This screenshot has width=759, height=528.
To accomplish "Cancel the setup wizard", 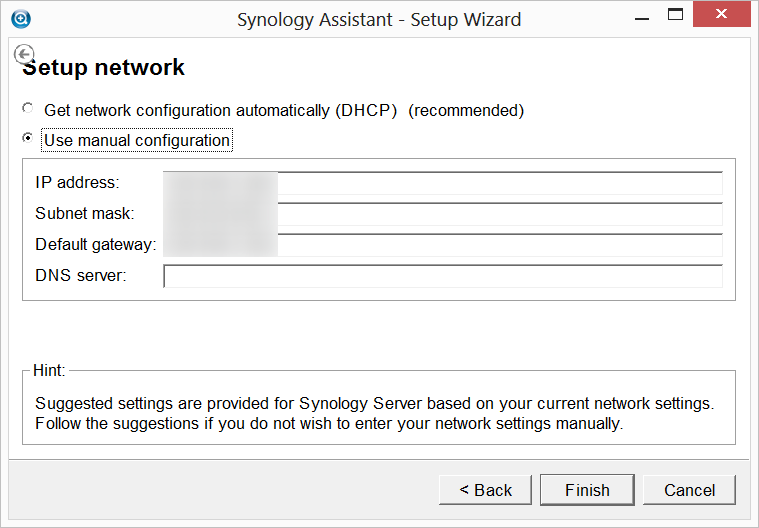I will click(x=689, y=490).
